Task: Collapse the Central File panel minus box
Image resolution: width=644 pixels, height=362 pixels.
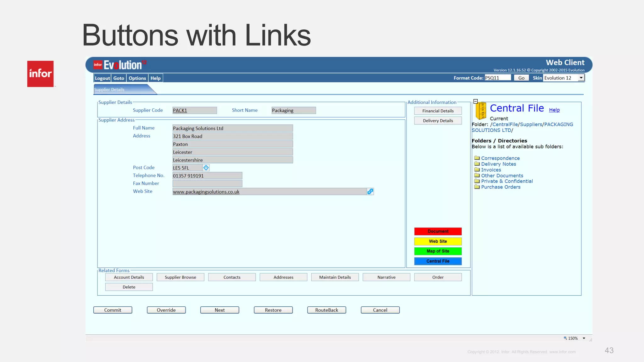Action: [x=475, y=101]
